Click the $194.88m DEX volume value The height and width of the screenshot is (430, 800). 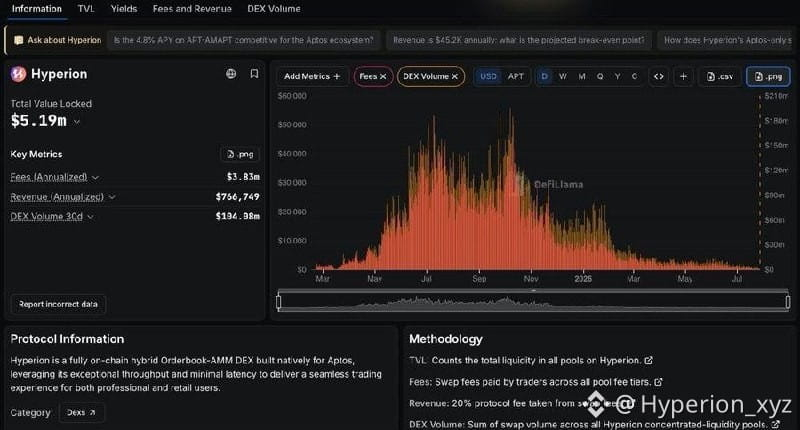[238, 216]
